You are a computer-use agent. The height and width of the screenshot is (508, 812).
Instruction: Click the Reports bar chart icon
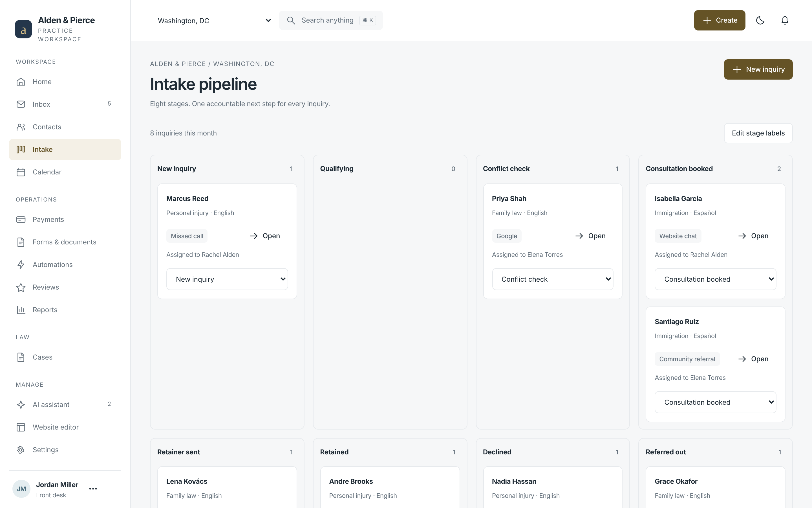pos(21,310)
